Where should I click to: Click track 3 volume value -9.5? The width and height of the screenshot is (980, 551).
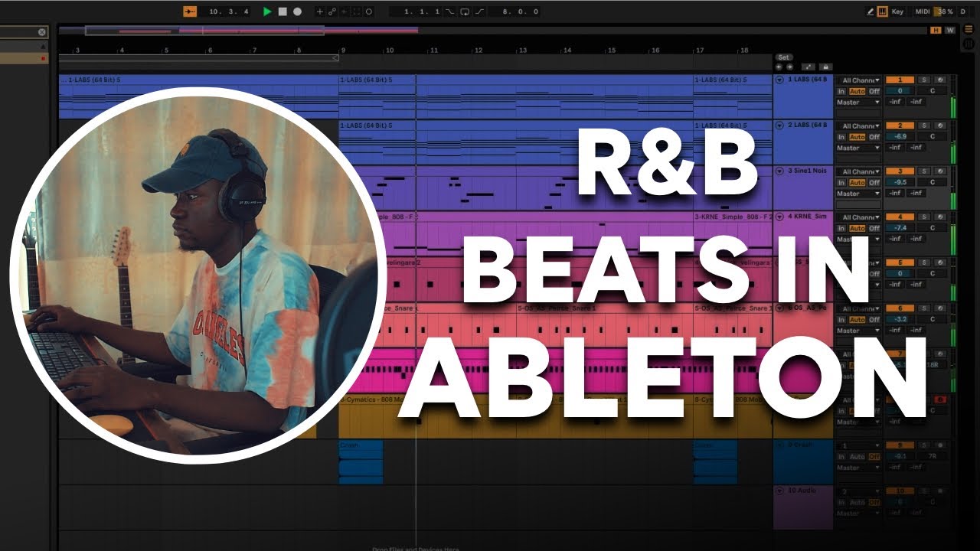[x=900, y=182]
